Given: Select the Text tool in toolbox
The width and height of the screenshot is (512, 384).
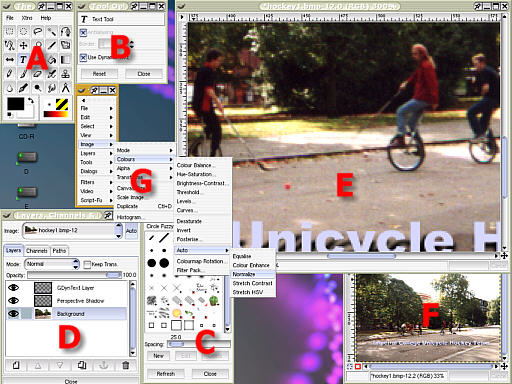Looking at the screenshot, I should click(x=23, y=59).
